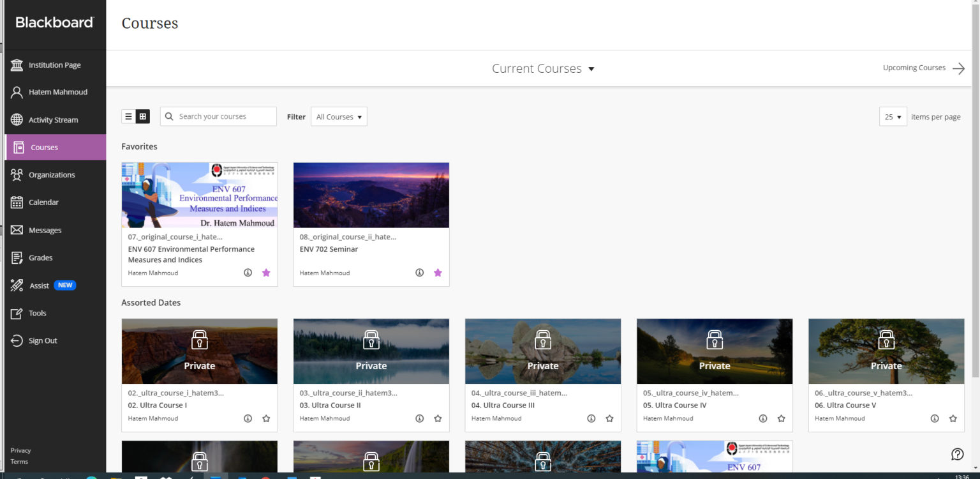Open the 25 items per page dropdown
The image size is (980, 479).
pyautogui.click(x=893, y=117)
